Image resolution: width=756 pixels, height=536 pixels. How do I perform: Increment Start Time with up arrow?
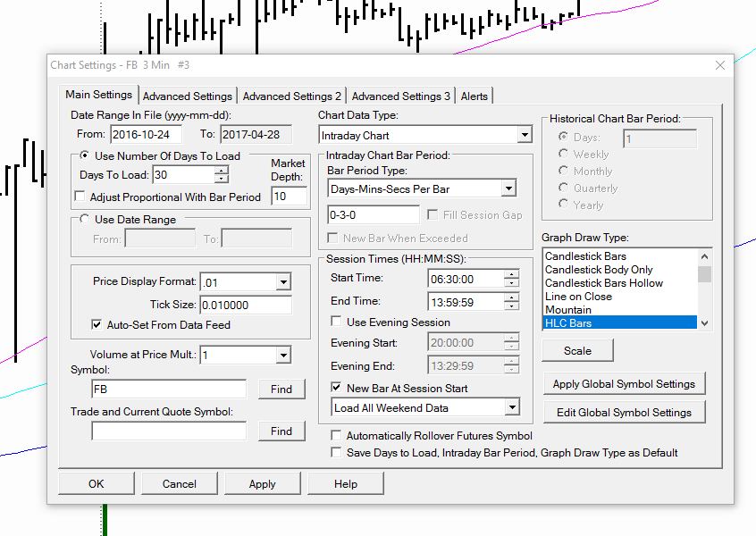(511, 274)
